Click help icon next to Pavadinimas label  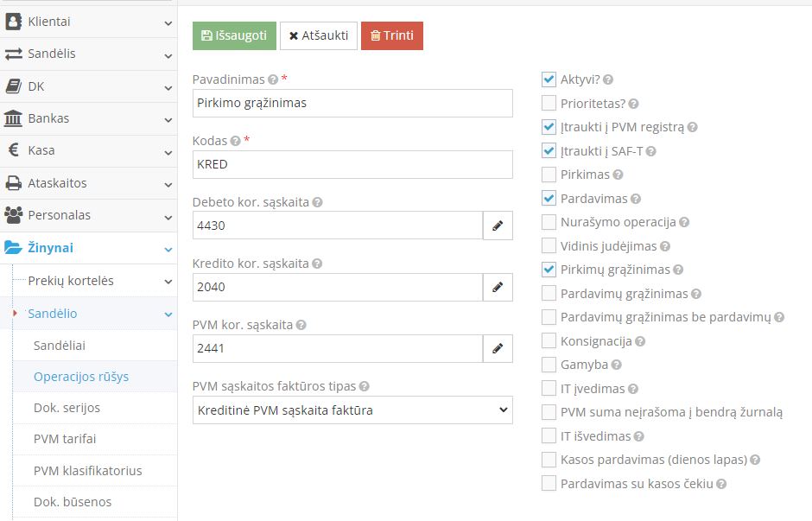[273, 79]
